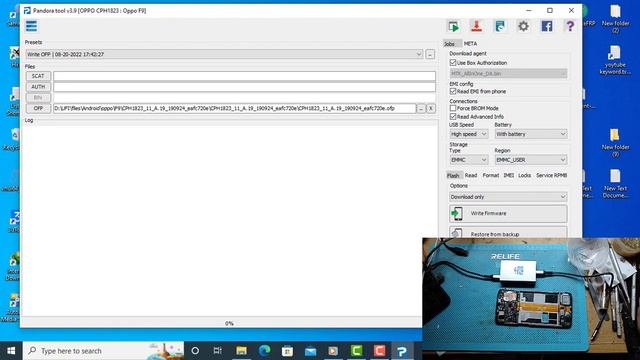The image size is (640, 360).
Task: Switch to the Jobs tab
Action: point(449,44)
